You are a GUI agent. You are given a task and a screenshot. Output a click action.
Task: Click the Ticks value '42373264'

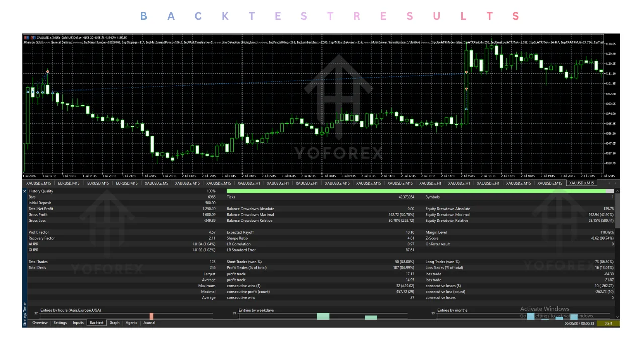(x=406, y=197)
